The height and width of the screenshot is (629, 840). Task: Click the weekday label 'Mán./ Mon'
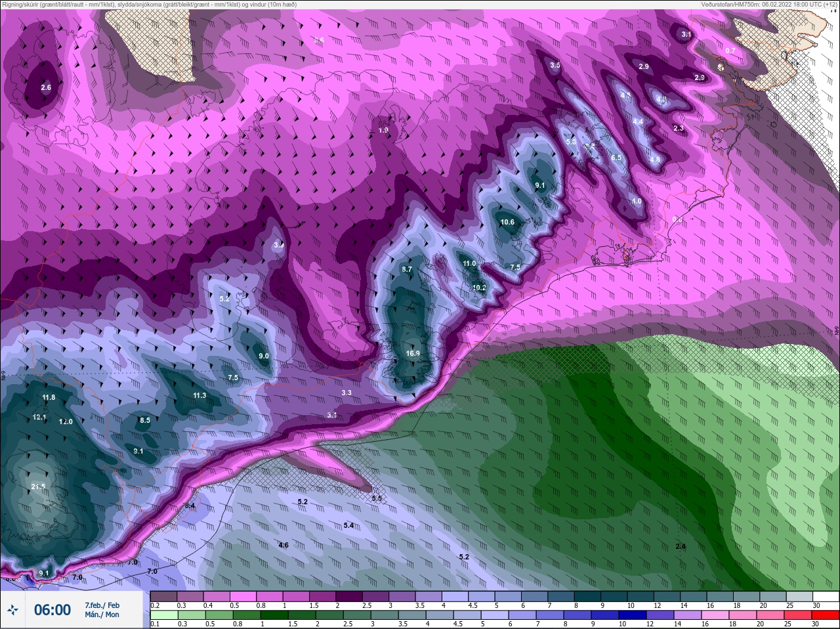pos(102,615)
